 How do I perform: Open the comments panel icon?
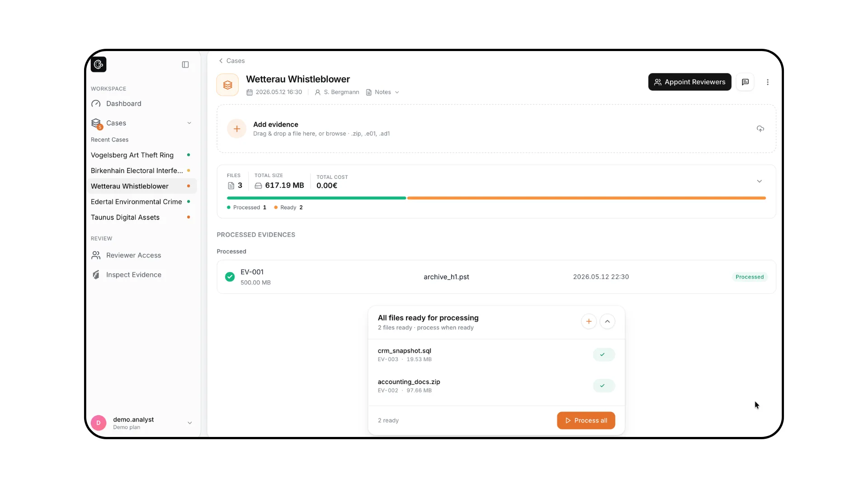tap(745, 82)
